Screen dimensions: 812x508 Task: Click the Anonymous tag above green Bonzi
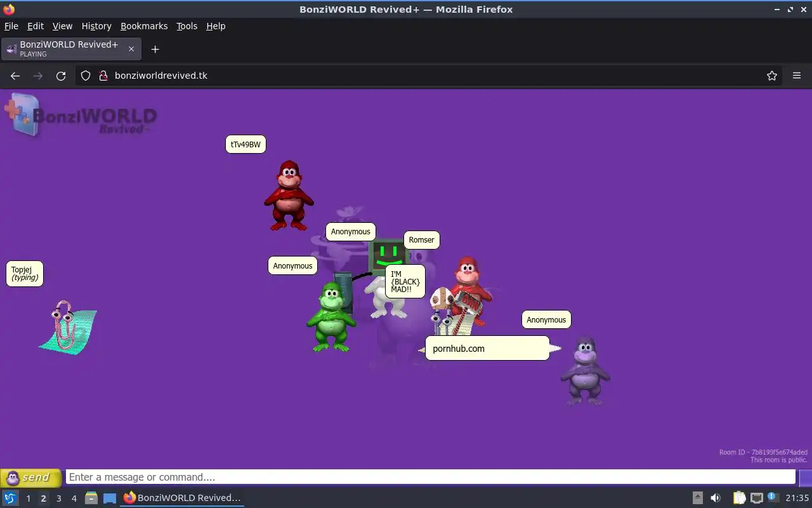pos(292,265)
